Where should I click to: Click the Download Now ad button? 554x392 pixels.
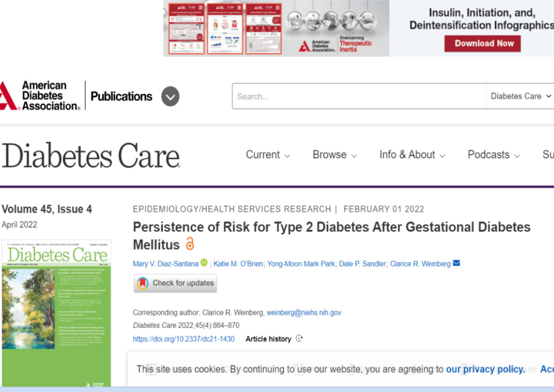[482, 43]
